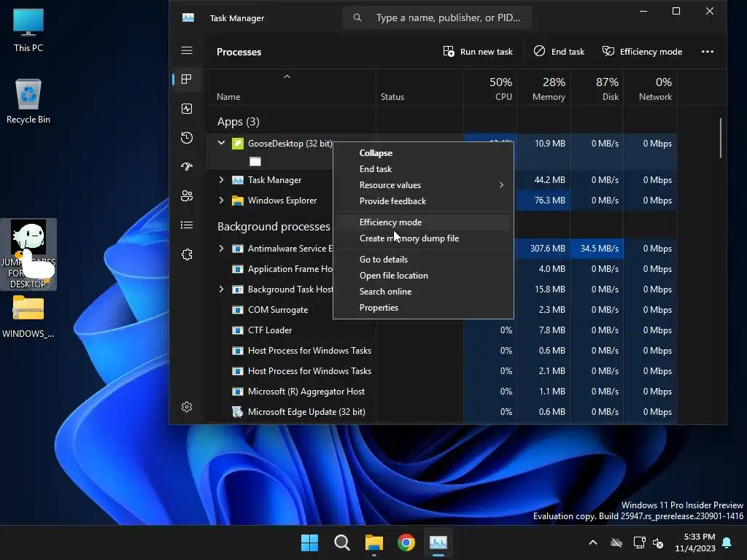Screen dimensions: 747x560
Task: Show hidden system tray icons
Action: point(593,542)
